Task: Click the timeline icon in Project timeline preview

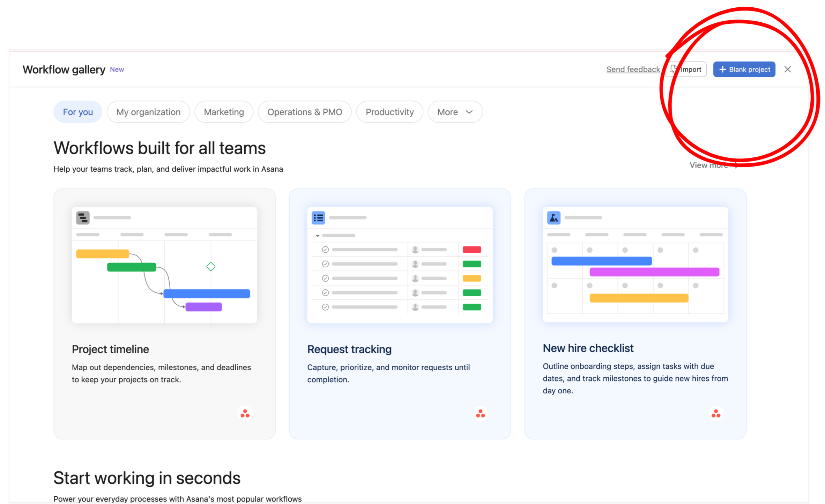Action: point(83,218)
